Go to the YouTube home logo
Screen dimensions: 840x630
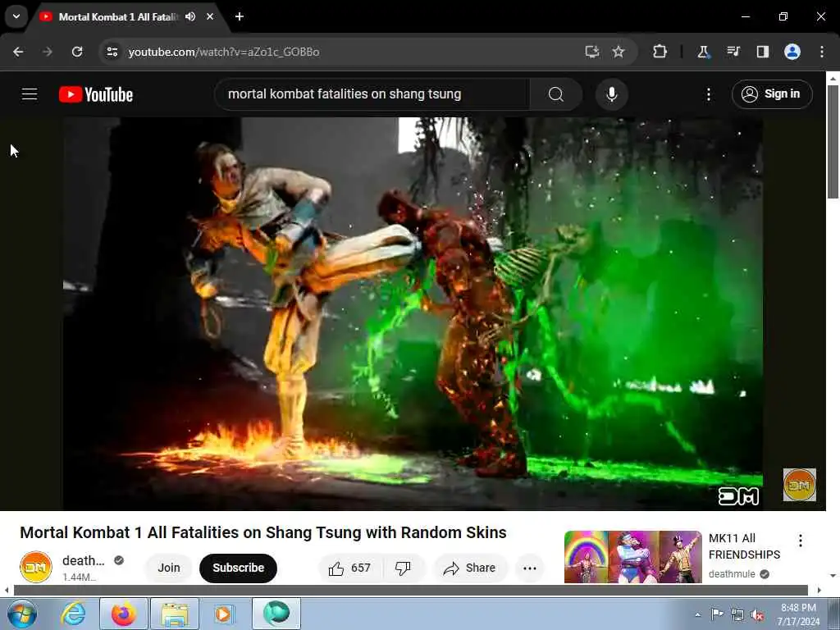point(96,94)
